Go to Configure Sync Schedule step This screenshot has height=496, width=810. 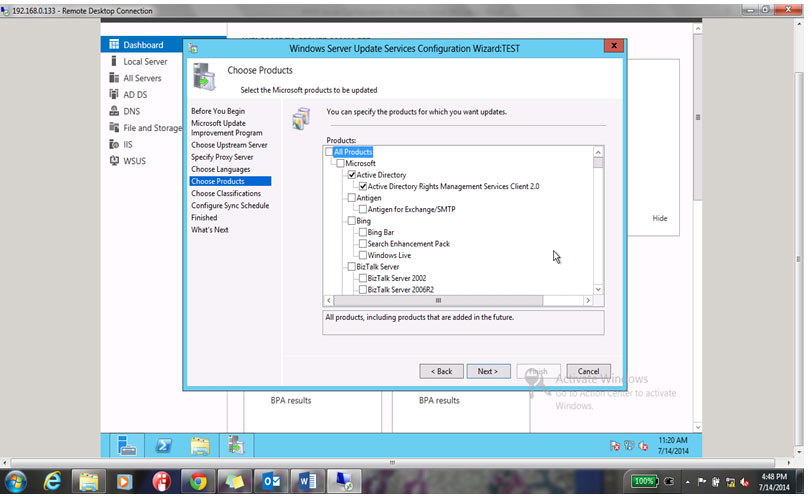[x=230, y=206]
